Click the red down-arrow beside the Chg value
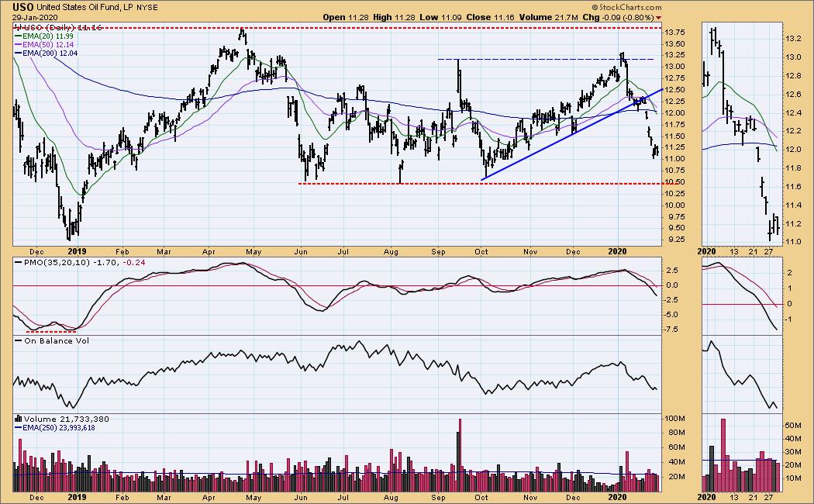The height and width of the screenshot is (504, 814). (658, 18)
